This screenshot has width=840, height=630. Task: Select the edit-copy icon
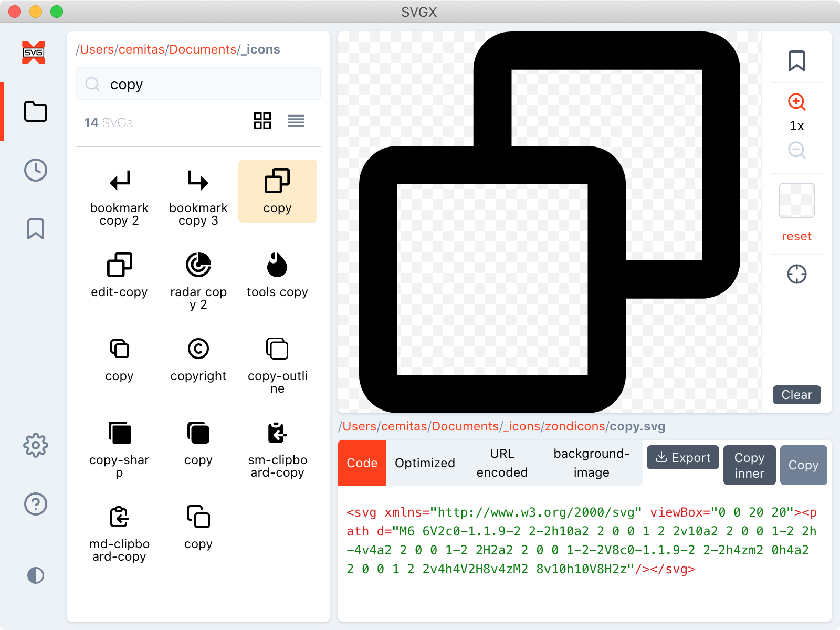pos(119,275)
